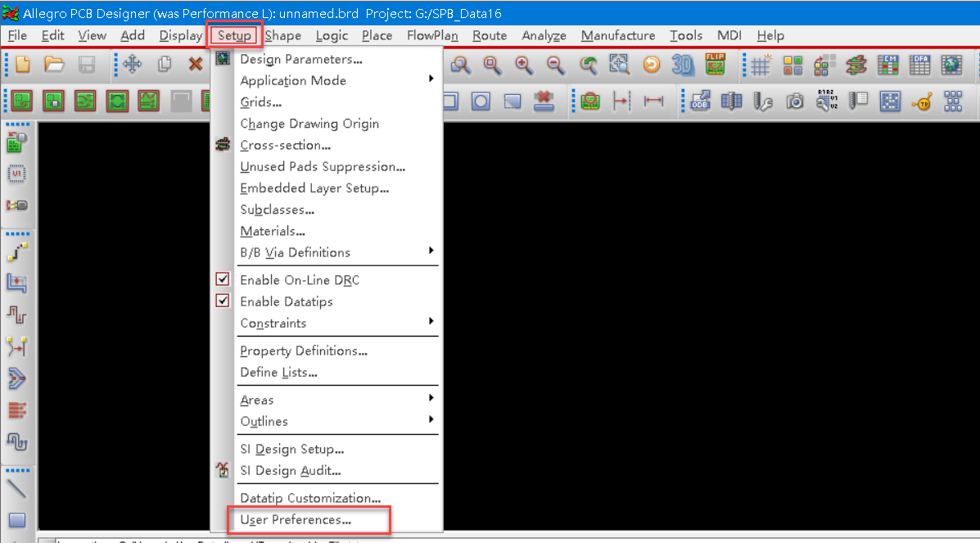Image resolution: width=980 pixels, height=543 pixels.
Task: Open the Display menu
Action: [180, 35]
